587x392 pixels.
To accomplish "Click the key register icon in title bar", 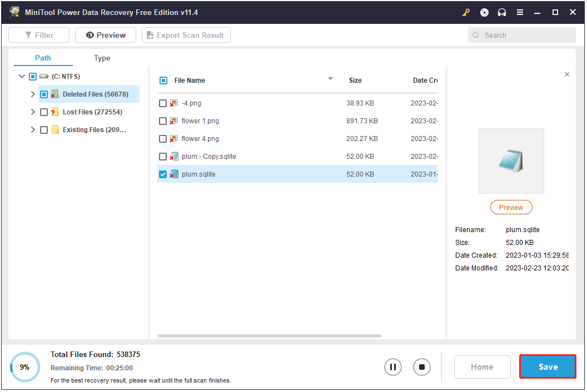I will 466,12.
